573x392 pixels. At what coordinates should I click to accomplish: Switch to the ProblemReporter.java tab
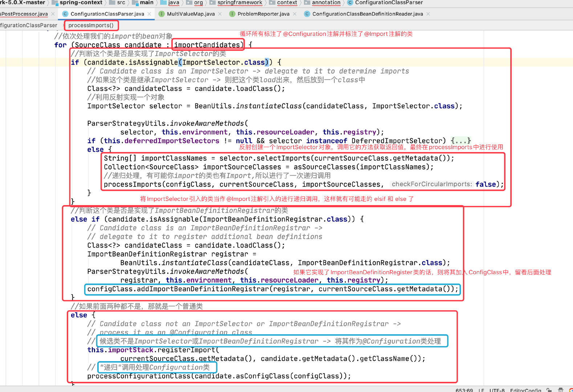click(263, 14)
